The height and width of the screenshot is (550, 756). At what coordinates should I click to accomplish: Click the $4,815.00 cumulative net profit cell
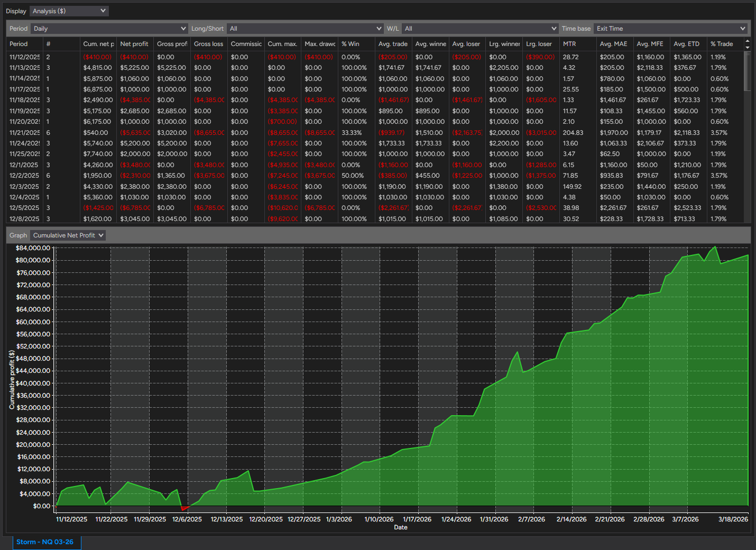click(98, 68)
